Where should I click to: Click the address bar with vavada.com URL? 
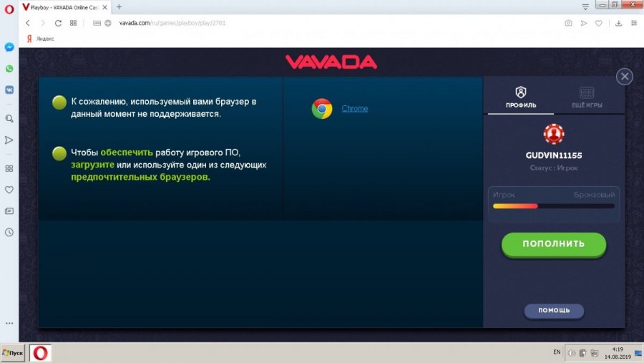tap(286, 23)
